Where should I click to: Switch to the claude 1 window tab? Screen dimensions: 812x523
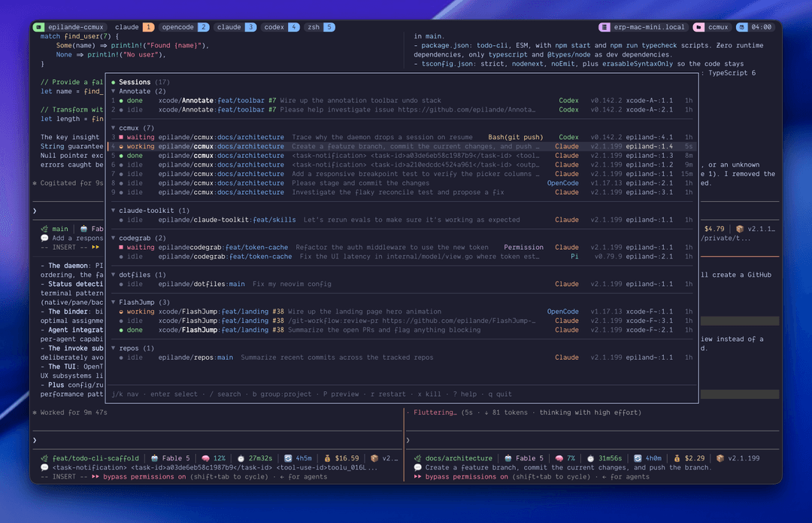click(134, 27)
